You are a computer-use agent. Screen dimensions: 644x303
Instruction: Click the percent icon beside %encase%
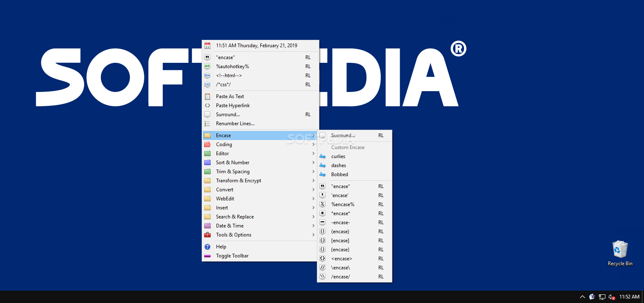323,204
